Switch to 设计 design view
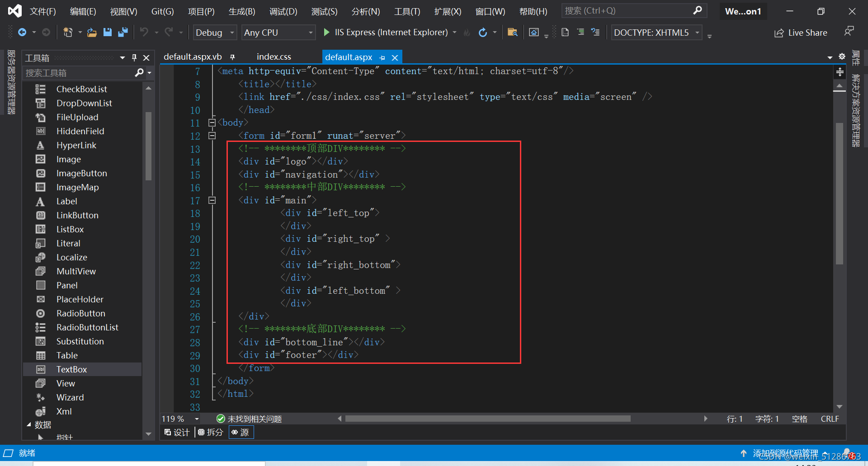This screenshot has height=466, width=868. click(x=177, y=433)
